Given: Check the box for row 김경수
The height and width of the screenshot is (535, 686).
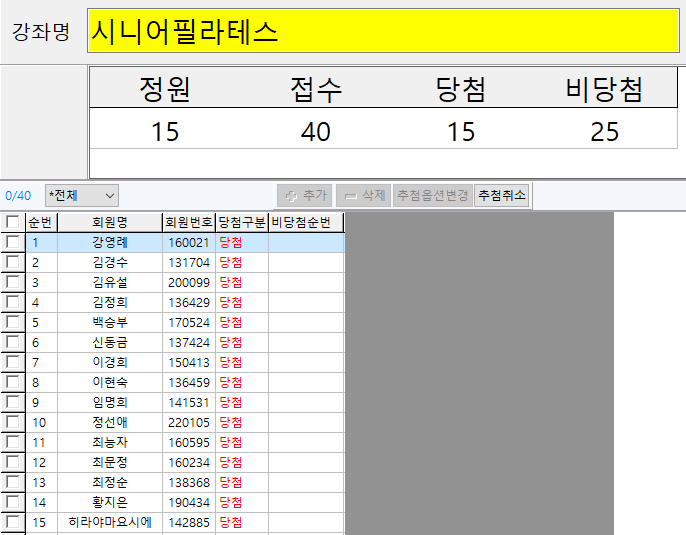Looking at the screenshot, I should [x=13, y=262].
